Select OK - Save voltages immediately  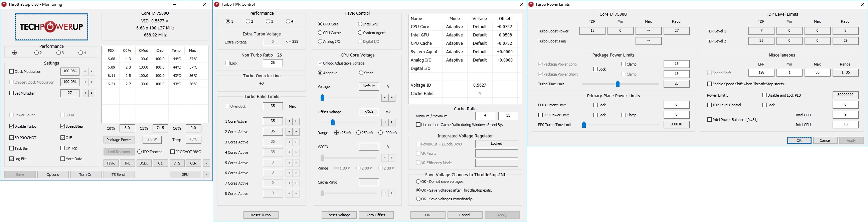418,199
